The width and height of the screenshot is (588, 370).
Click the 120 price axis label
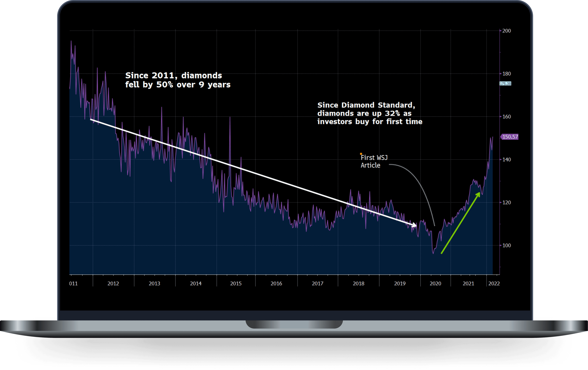pos(506,203)
